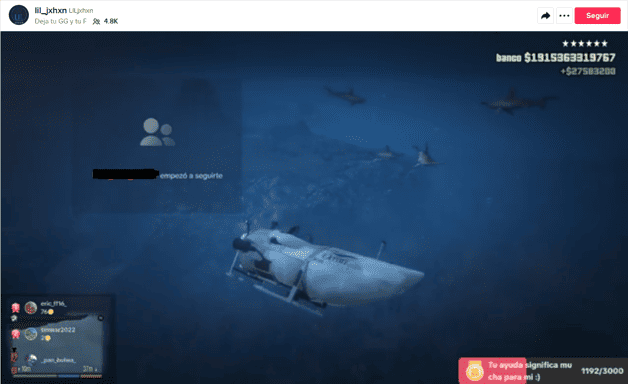
Task: Click the viewers count icon near 4.8K
Action: pyautogui.click(x=96, y=21)
